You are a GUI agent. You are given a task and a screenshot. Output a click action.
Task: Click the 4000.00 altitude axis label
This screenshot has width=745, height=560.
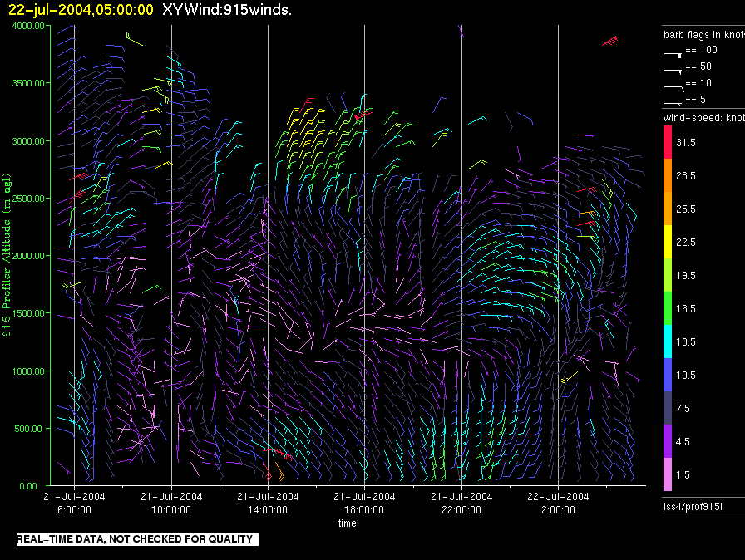(x=28, y=26)
